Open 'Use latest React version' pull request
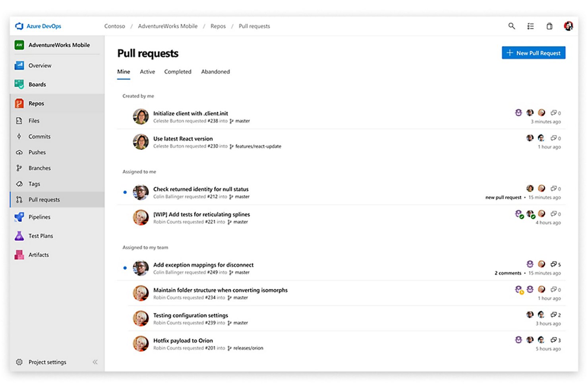Viewport: 588px width, 392px height. [183, 139]
